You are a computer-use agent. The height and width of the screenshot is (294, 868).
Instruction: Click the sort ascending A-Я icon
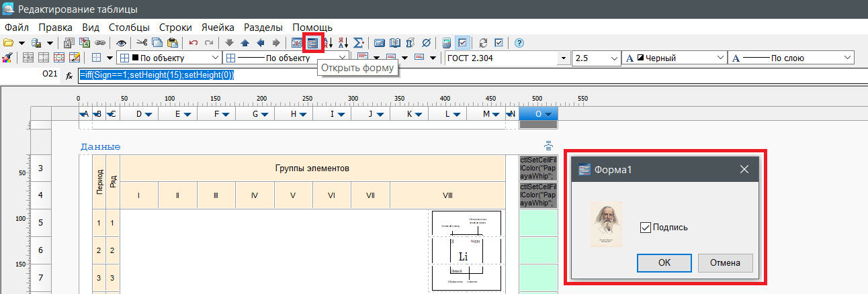329,43
